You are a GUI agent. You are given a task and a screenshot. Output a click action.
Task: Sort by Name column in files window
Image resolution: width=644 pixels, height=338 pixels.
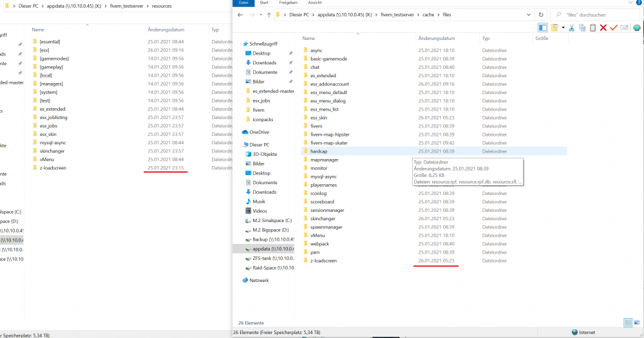308,38
